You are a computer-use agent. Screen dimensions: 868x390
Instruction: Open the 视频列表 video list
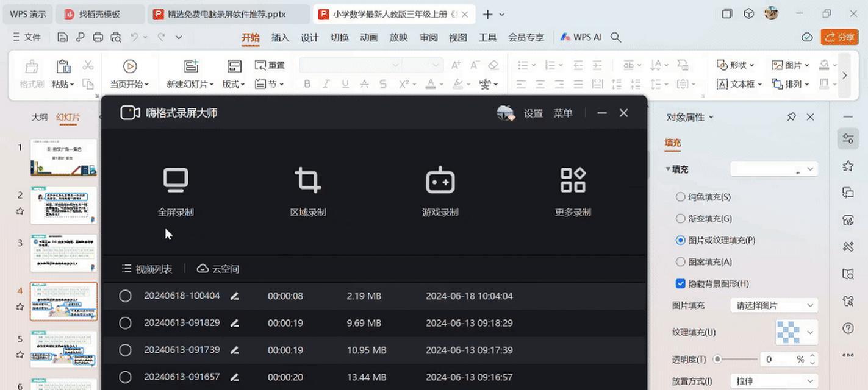tap(147, 269)
